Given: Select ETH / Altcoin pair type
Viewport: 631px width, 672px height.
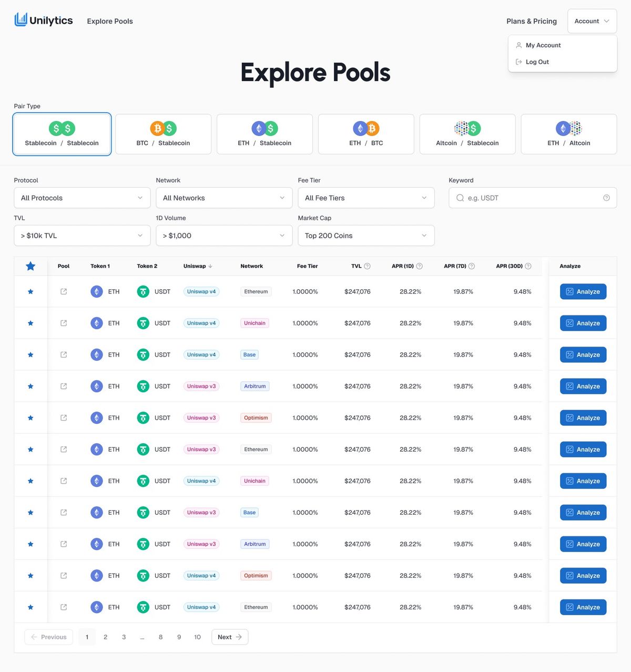Looking at the screenshot, I should pyautogui.click(x=569, y=134).
